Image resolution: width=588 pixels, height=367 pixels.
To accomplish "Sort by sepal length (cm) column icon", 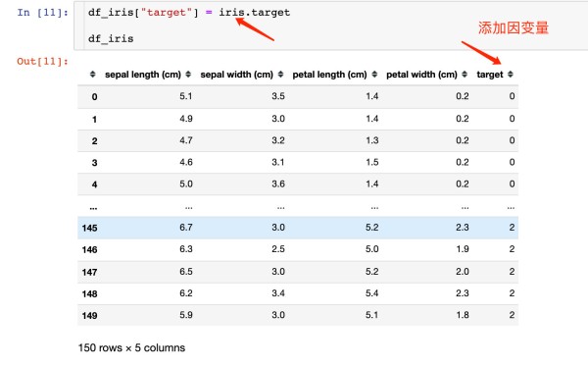I will pos(188,75).
